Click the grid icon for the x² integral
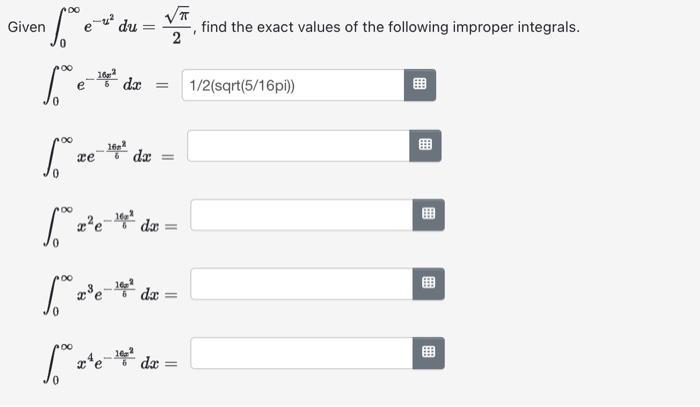This screenshot has width=700, height=407. 428,214
